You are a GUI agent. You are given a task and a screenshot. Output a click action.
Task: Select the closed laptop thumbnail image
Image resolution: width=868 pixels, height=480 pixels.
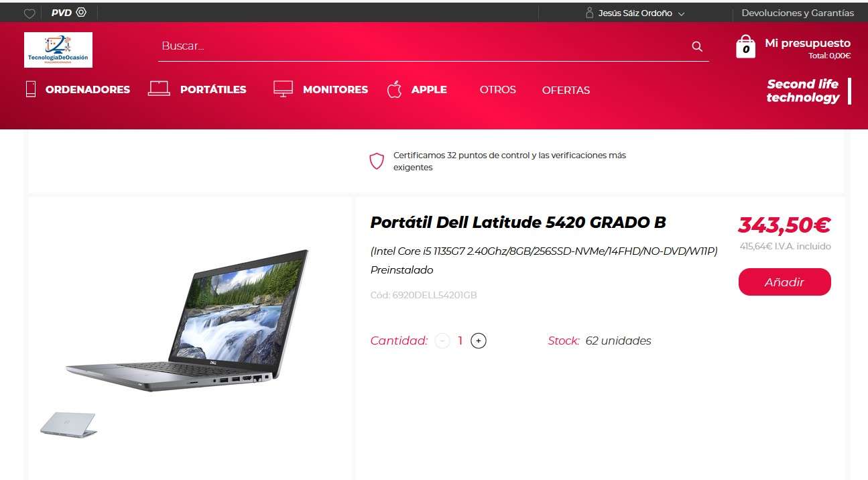point(68,424)
